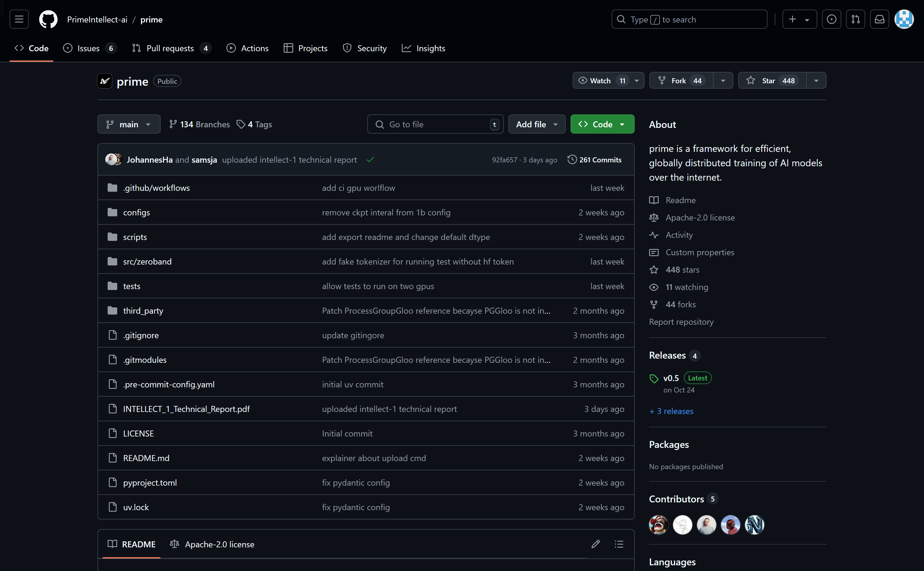Switch to the Projects tab
Image resolution: width=924 pixels, height=571 pixels.
point(306,48)
